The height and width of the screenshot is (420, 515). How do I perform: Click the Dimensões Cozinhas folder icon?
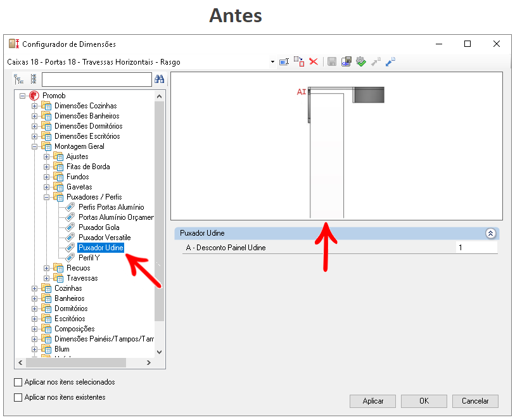point(46,106)
